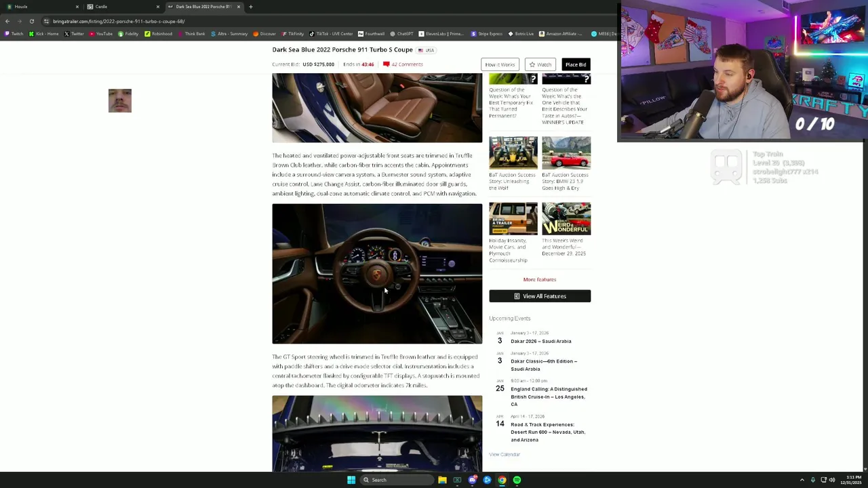868x488 pixels.
Task: Open the View Calendar link
Action: pyautogui.click(x=505, y=454)
